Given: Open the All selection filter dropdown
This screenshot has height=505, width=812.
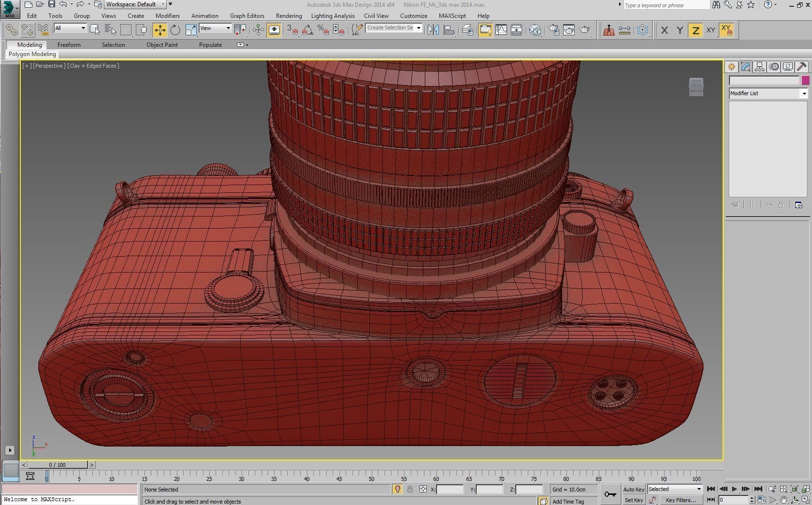Looking at the screenshot, I should (x=70, y=28).
